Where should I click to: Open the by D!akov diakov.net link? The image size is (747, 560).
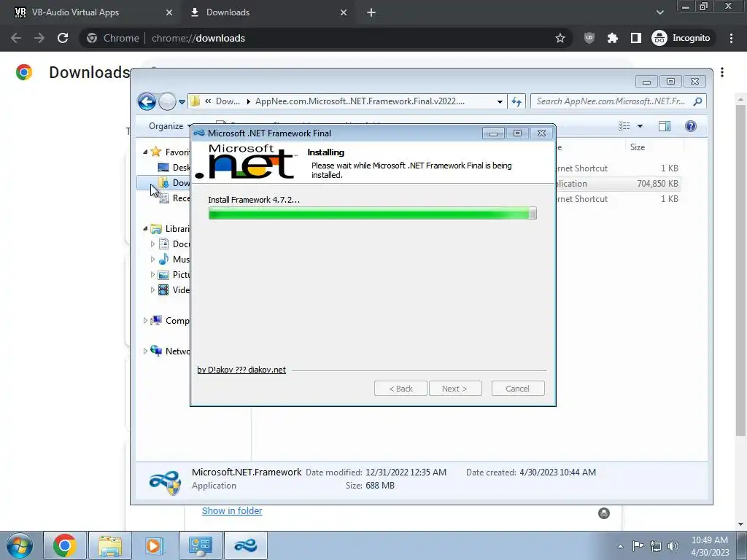pos(241,370)
